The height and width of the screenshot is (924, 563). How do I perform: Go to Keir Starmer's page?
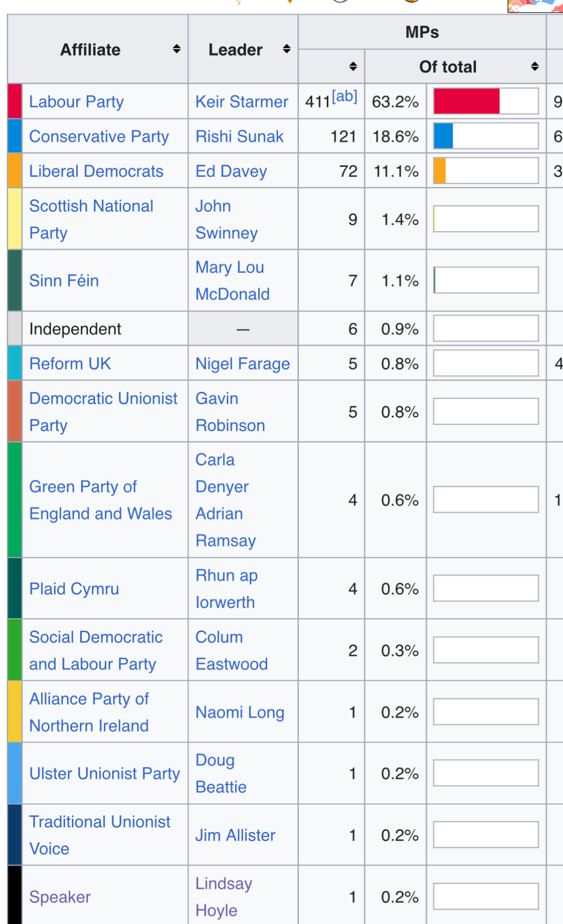[241, 102]
